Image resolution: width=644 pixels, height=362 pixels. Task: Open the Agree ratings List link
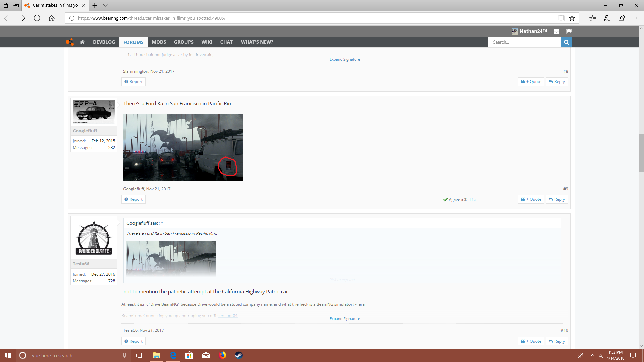pyautogui.click(x=473, y=200)
